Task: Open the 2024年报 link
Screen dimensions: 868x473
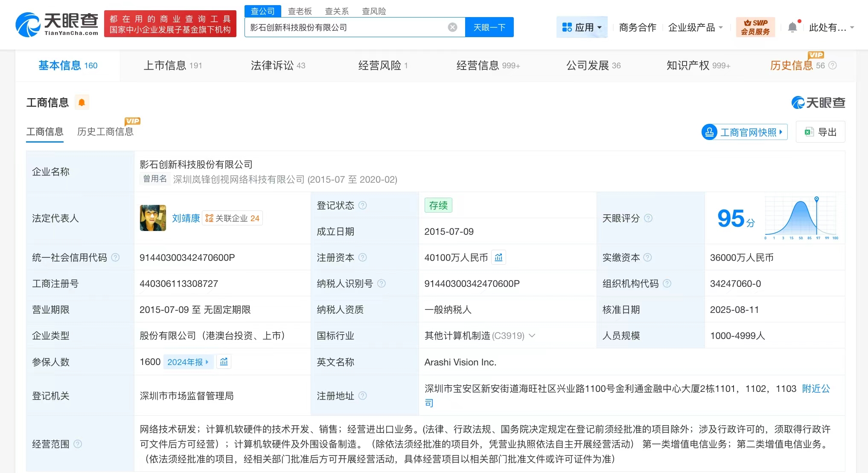Action: coord(188,362)
